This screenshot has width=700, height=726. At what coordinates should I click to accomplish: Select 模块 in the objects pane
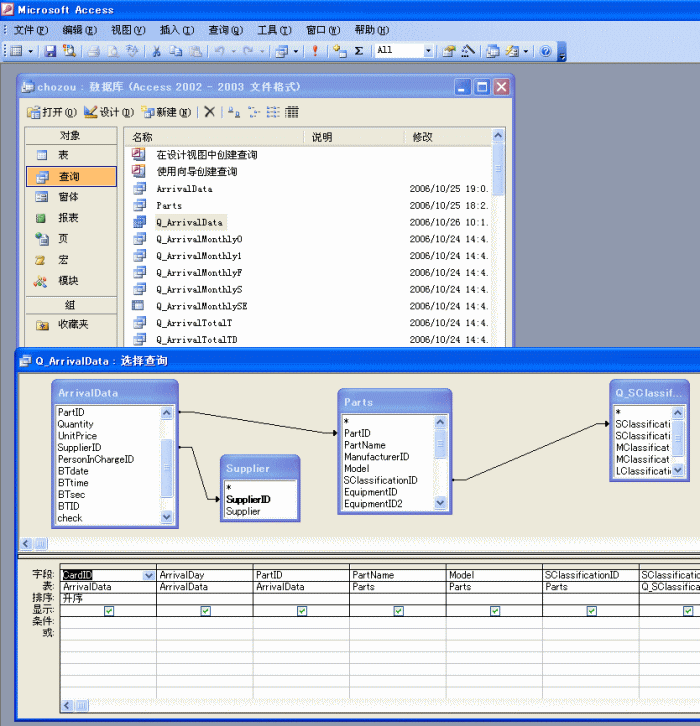[x=71, y=281]
